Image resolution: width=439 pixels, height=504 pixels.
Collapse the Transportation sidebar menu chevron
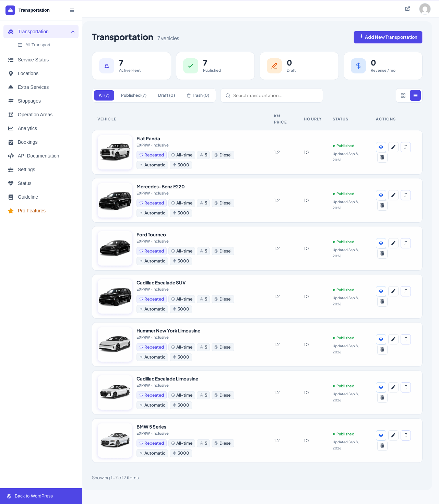73,32
